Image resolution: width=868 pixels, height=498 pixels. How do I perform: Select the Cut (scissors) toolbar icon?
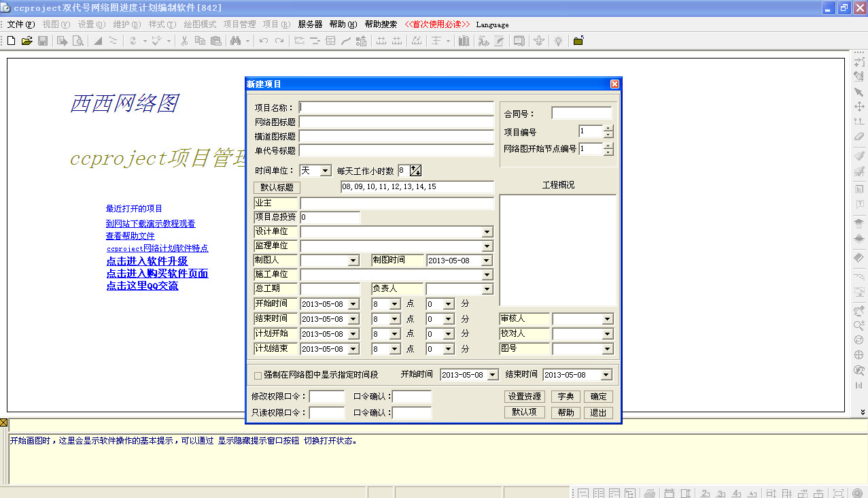(x=184, y=41)
